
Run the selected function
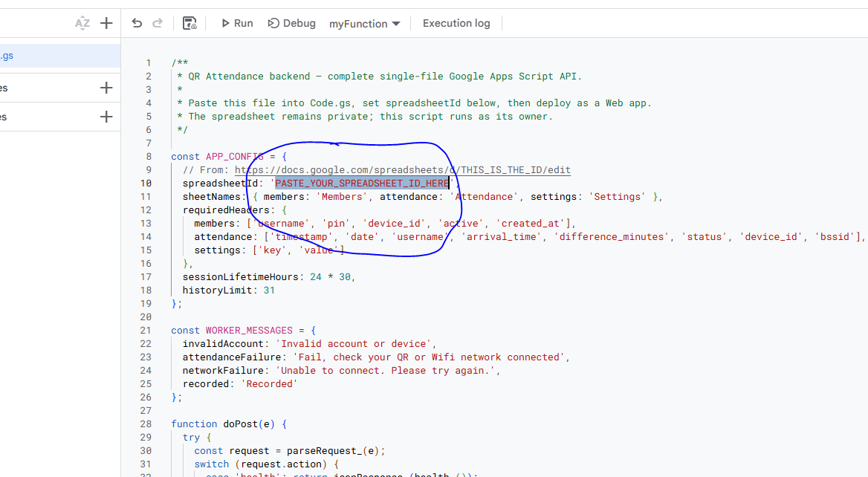[237, 23]
